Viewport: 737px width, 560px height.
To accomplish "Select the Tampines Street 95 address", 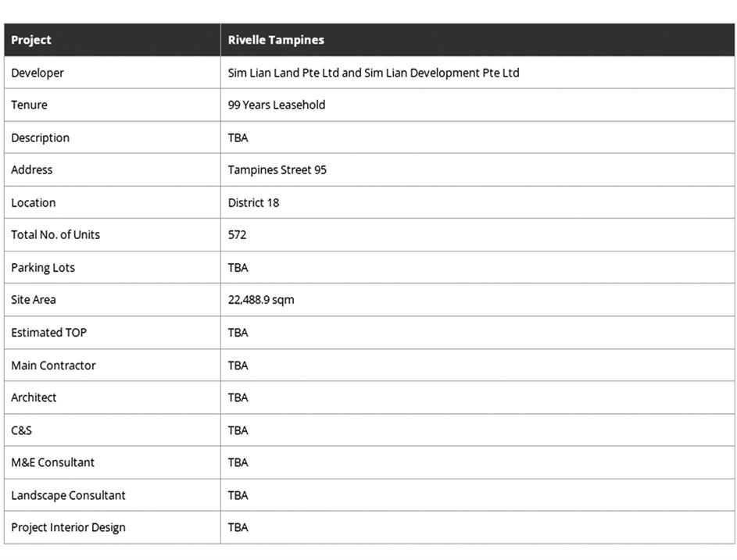I will pyautogui.click(x=277, y=169).
